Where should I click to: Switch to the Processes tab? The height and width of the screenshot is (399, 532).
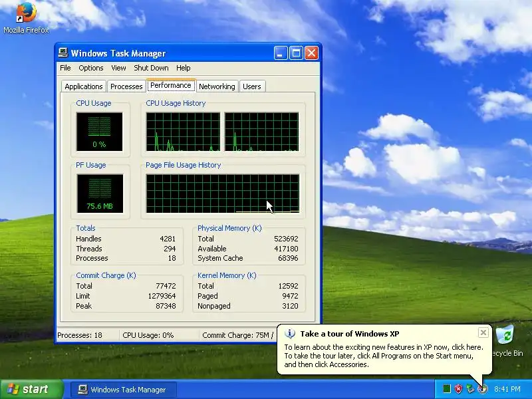pos(126,86)
